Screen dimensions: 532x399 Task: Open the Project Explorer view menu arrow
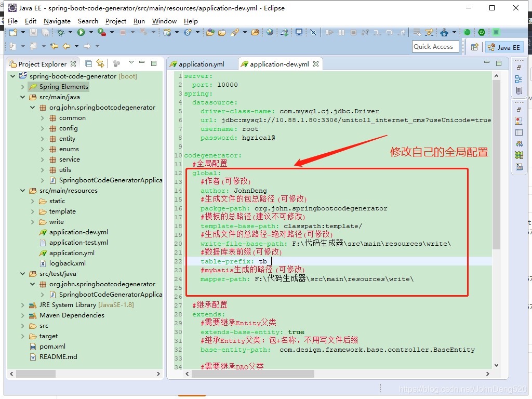point(131,63)
